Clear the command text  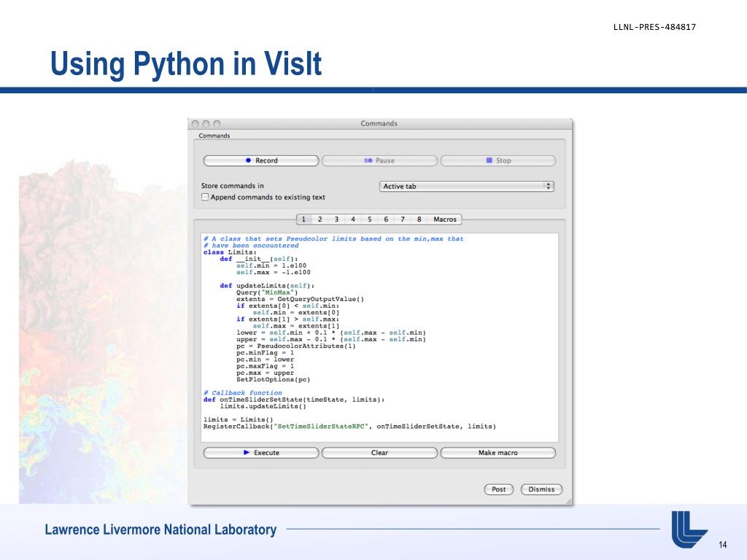click(x=379, y=453)
